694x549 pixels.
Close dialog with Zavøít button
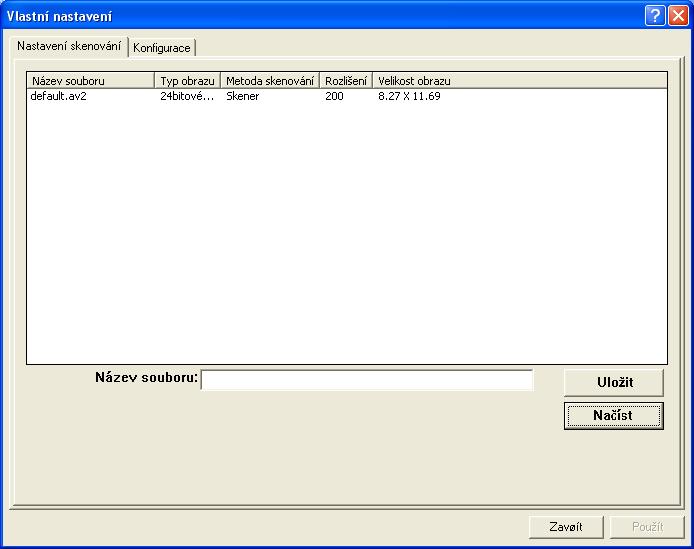pyautogui.click(x=566, y=527)
